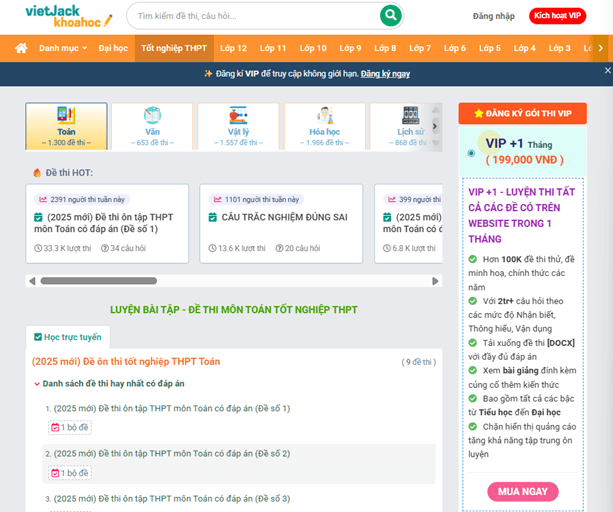613x512 pixels.
Task: Select the Văn subject icon
Action: (x=152, y=116)
